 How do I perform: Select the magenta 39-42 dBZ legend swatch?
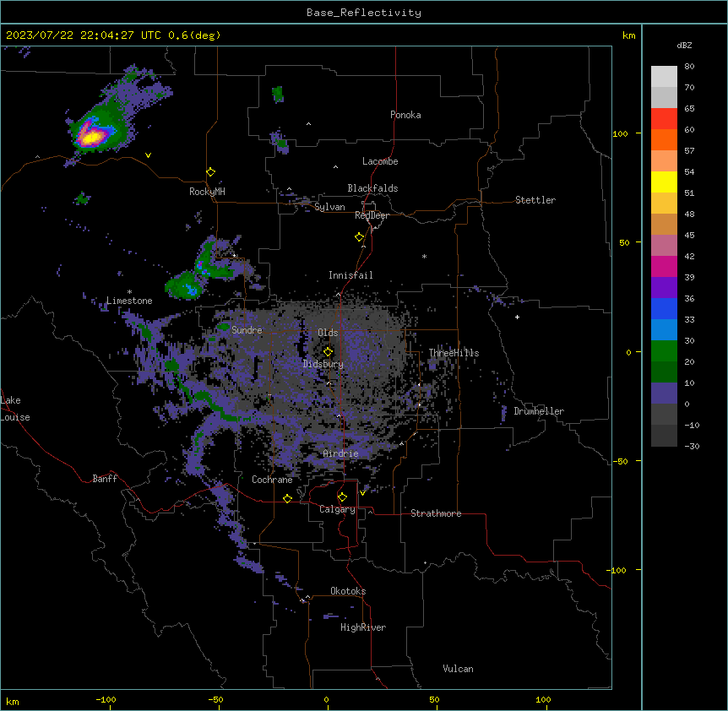click(x=664, y=266)
